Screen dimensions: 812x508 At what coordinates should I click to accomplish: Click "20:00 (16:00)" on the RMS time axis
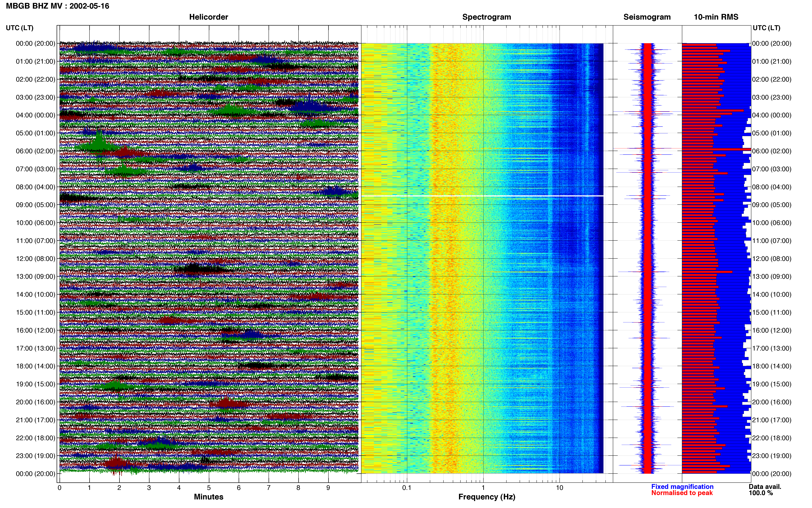click(772, 402)
